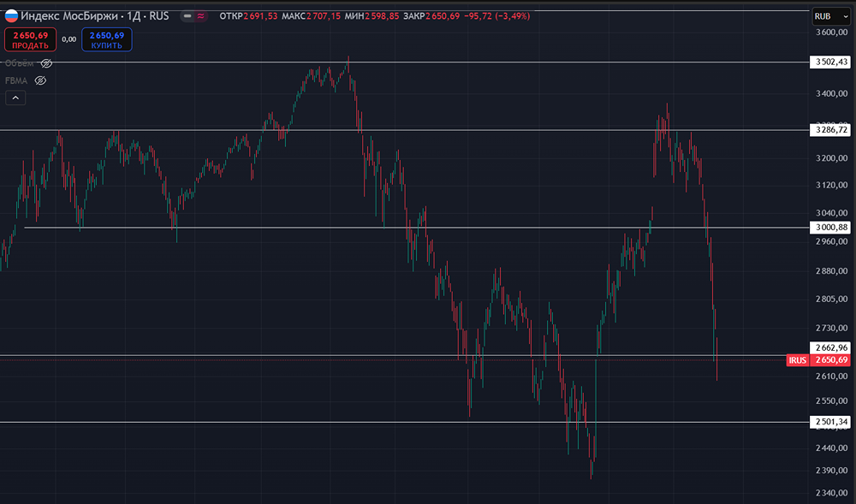Select the 2 501,34 horizontal line price label
Viewport: 856px width, 504px height.
829,422
